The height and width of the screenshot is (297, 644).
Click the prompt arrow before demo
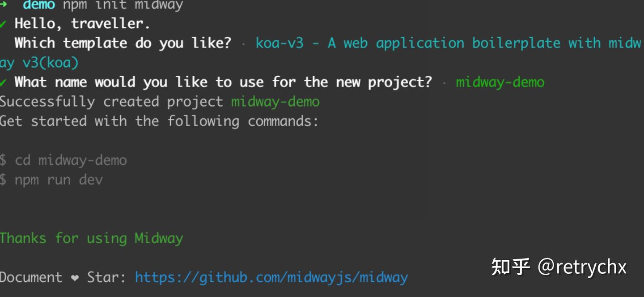tap(3, 5)
